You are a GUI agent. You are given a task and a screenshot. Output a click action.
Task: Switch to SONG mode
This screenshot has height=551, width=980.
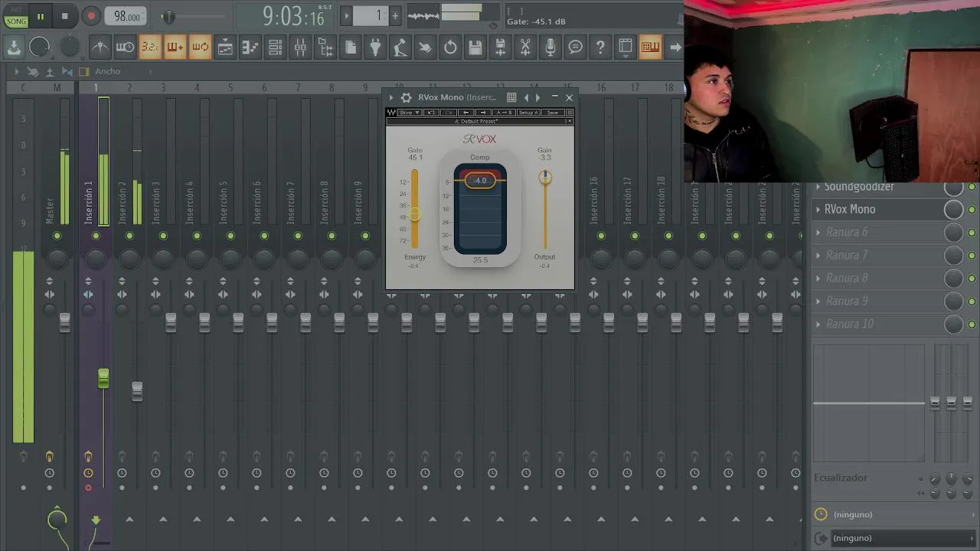(x=16, y=21)
